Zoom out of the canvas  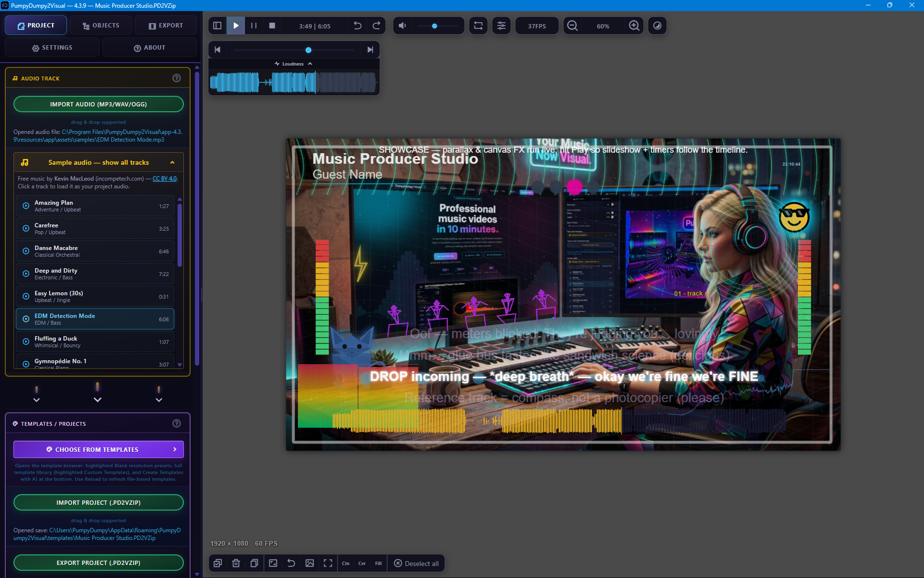(572, 26)
